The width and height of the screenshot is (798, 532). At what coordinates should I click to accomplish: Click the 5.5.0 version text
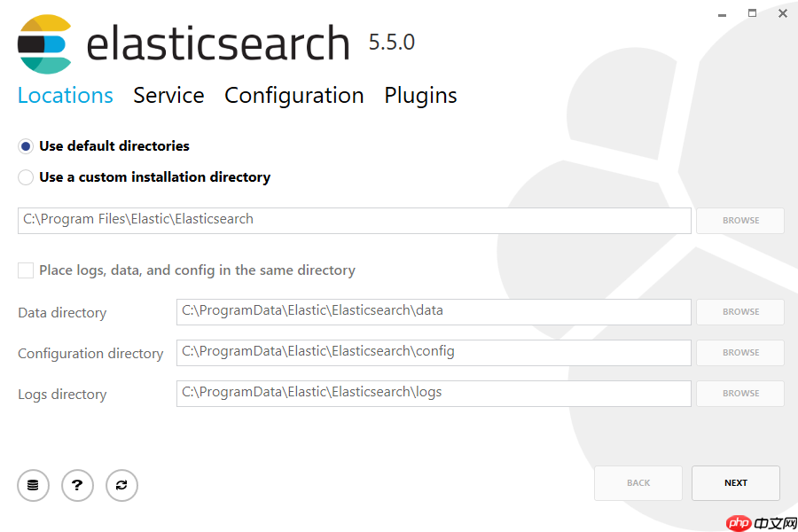pos(391,43)
